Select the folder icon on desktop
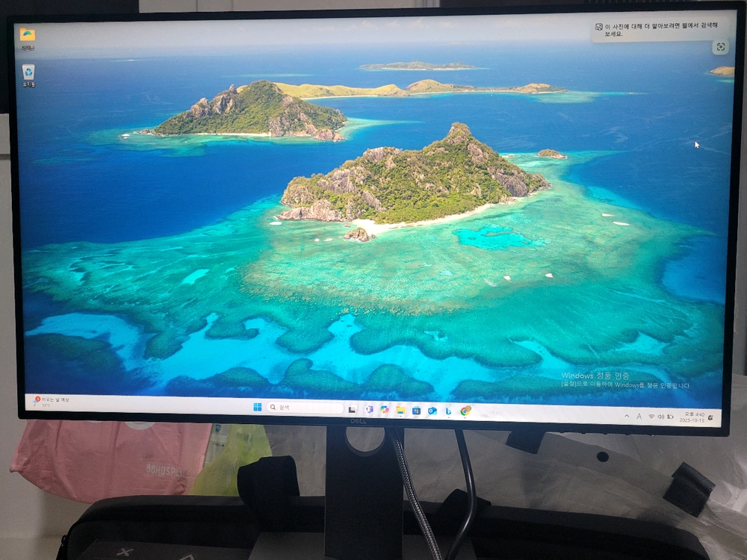 [28, 39]
